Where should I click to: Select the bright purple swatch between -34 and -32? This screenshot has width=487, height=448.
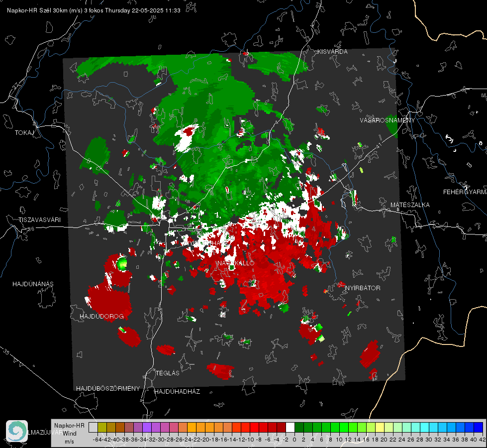click(x=147, y=427)
